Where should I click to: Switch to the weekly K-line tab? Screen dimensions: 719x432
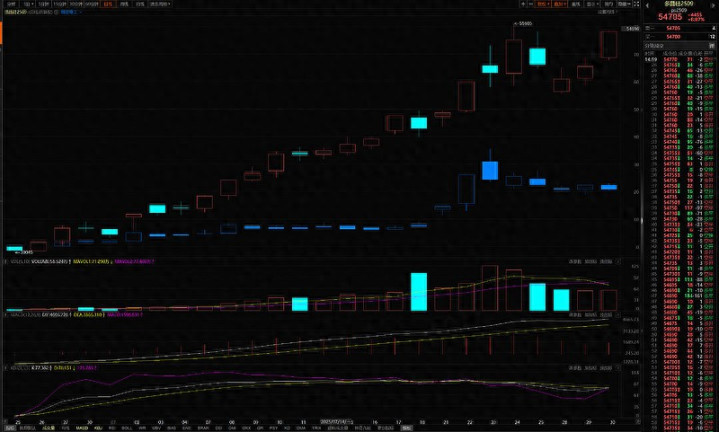click(124, 4)
